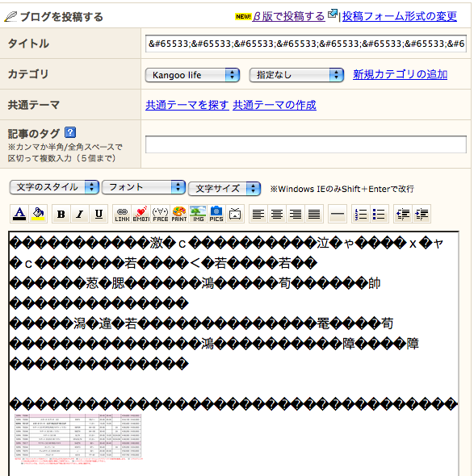
Task: Open the FACE emoticon picker
Action: click(x=160, y=214)
